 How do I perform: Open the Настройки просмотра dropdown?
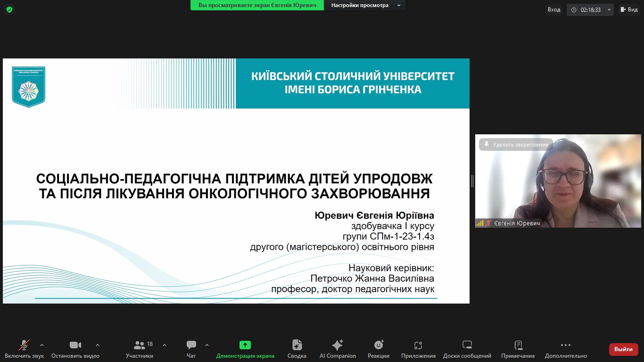(x=365, y=5)
